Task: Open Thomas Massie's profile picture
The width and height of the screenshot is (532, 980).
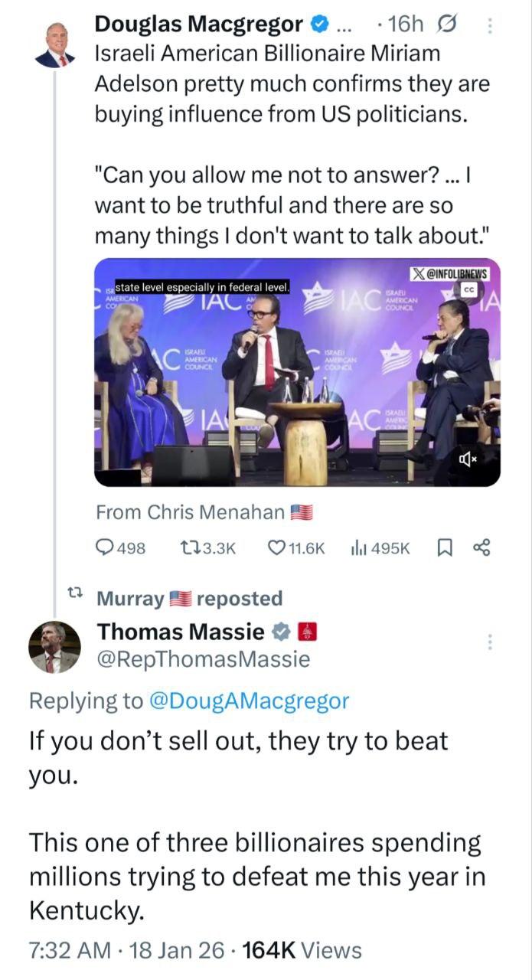Action: pos(54,647)
